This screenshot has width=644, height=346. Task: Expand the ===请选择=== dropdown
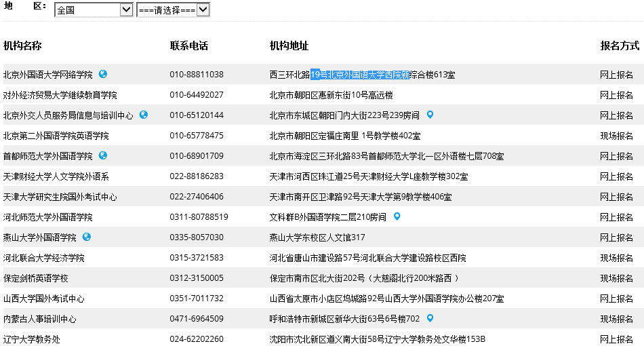click(x=173, y=10)
